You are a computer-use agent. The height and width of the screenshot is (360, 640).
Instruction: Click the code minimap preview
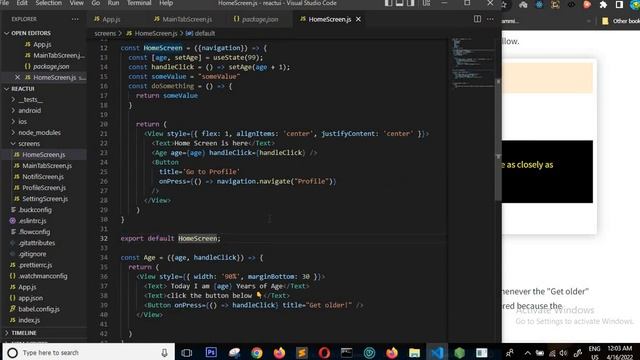coord(473,63)
